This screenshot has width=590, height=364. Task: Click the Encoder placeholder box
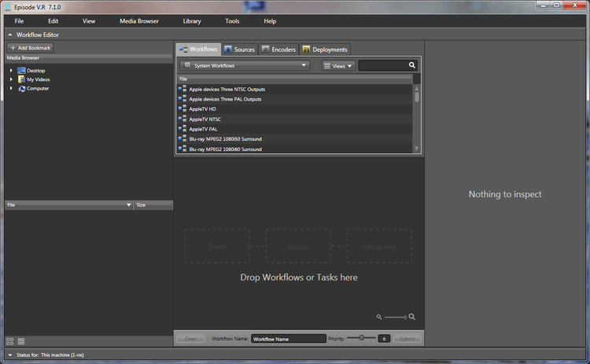pyautogui.click(x=298, y=246)
